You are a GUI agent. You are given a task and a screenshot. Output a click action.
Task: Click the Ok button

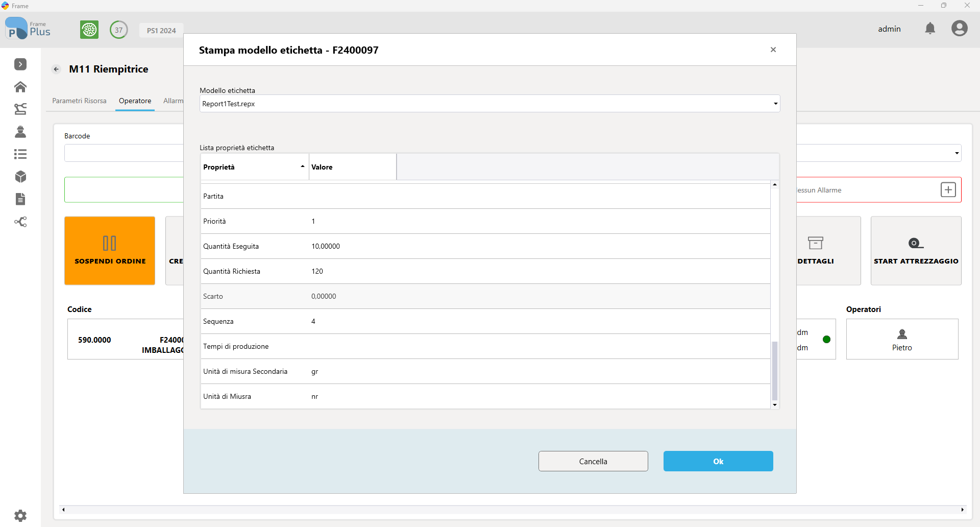[x=718, y=461]
